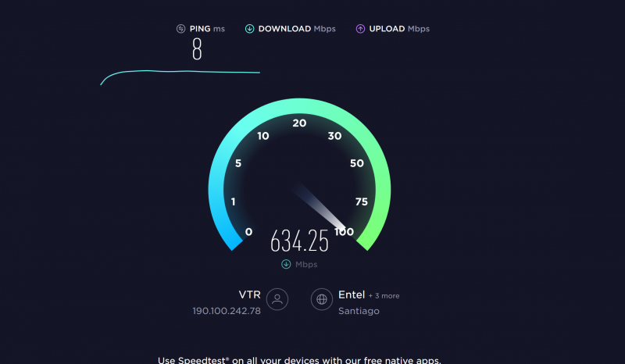The height and width of the screenshot is (364, 625).
Task: Expand the '+ 3 more' servers list
Action: pos(384,296)
